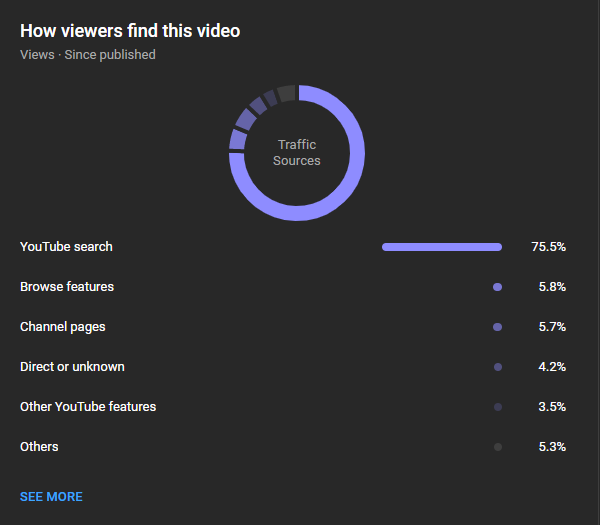Click the 5.8% Browse features value
600x525 pixels.
click(x=552, y=287)
